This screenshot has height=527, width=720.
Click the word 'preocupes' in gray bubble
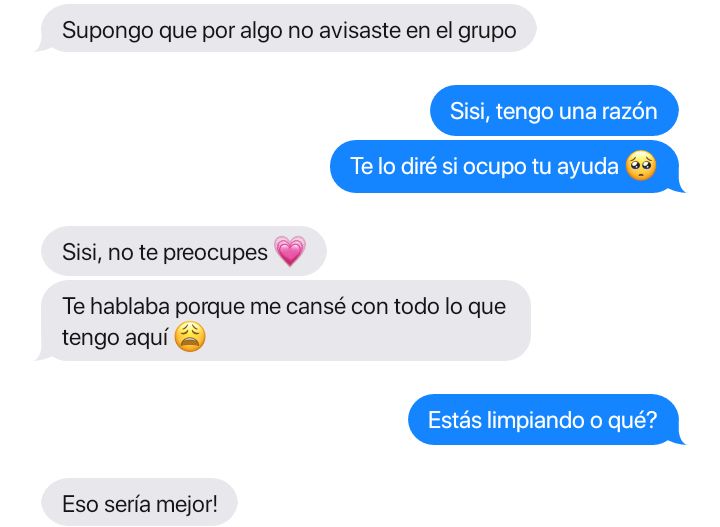(215, 253)
